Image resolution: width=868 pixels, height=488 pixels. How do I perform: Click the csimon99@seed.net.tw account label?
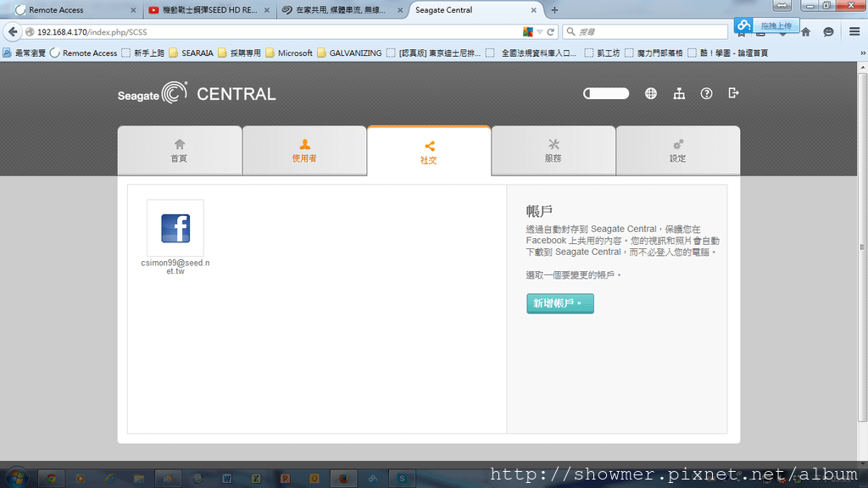pos(175,267)
